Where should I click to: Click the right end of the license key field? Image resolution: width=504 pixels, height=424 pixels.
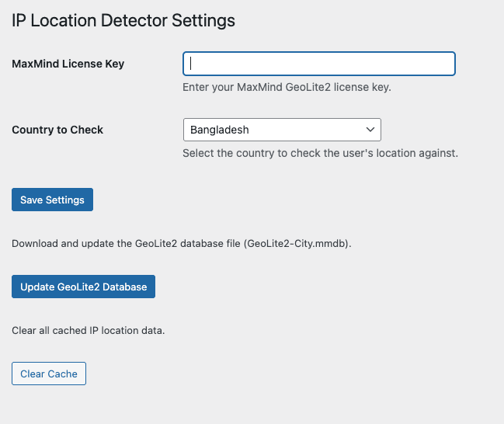pos(446,64)
